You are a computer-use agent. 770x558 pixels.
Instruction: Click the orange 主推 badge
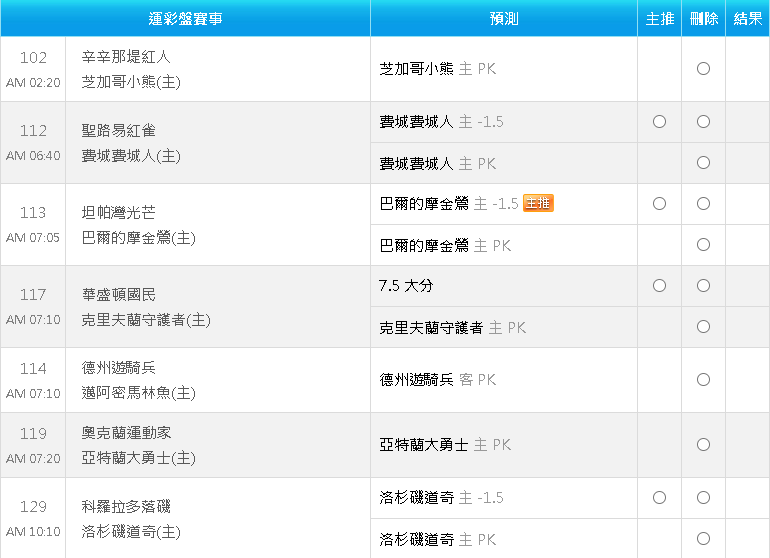(538, 203)
